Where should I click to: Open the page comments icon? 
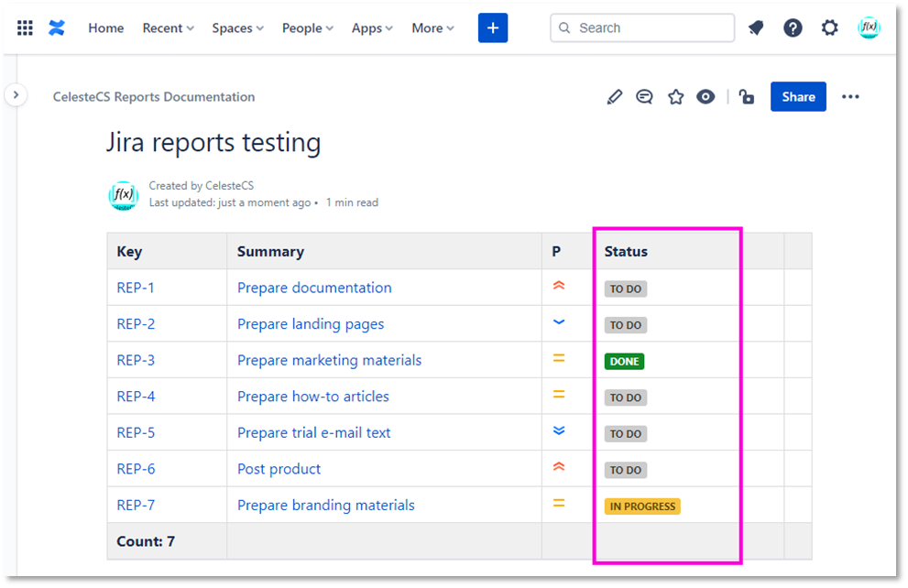coord(644,97)
